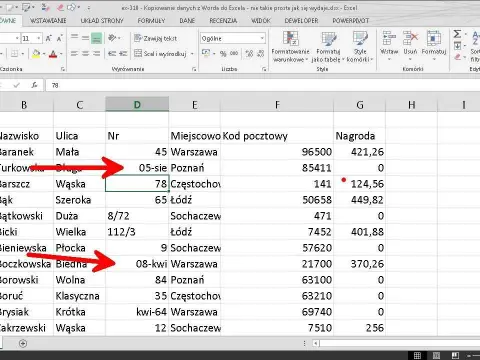Switch to the WSTAWIANIE tab
This screenshot has height=360, width=480.
point(48,21)
